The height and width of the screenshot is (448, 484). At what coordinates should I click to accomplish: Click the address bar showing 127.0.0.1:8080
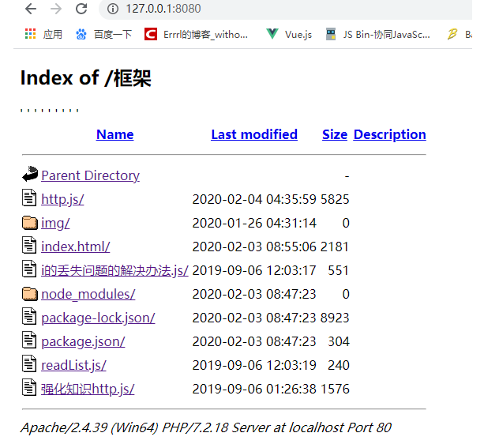click(x=284, y=9)
